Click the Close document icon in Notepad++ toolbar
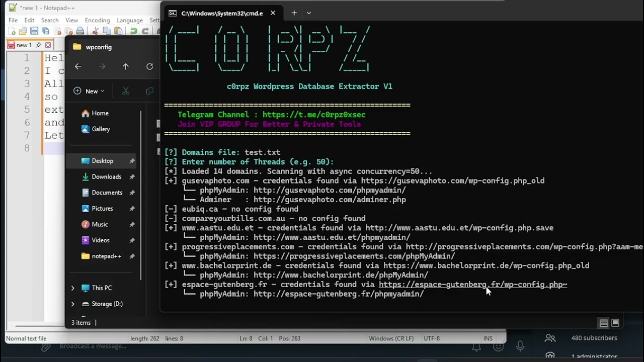Screen dimensions: 644x362 tap(57, 31)
